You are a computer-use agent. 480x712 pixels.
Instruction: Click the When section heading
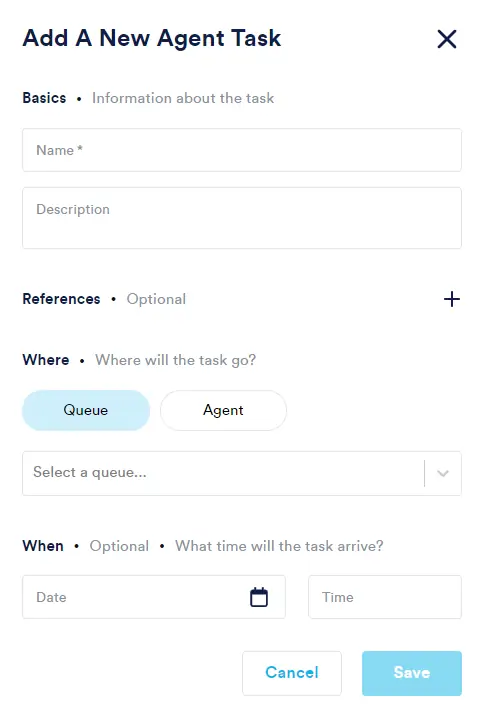[x=43, y=546]
